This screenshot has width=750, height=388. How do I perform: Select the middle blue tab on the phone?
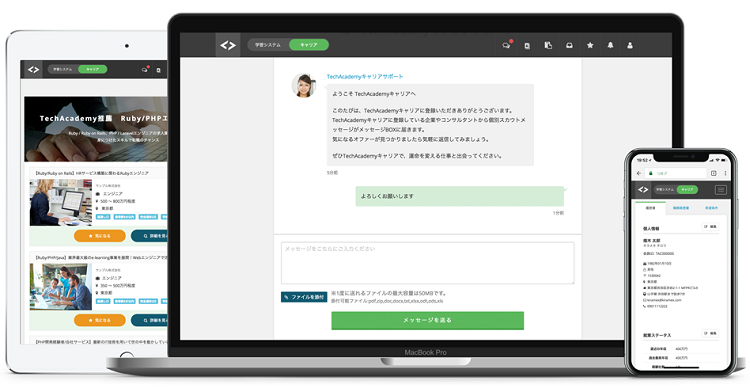(x=681, y=208)
